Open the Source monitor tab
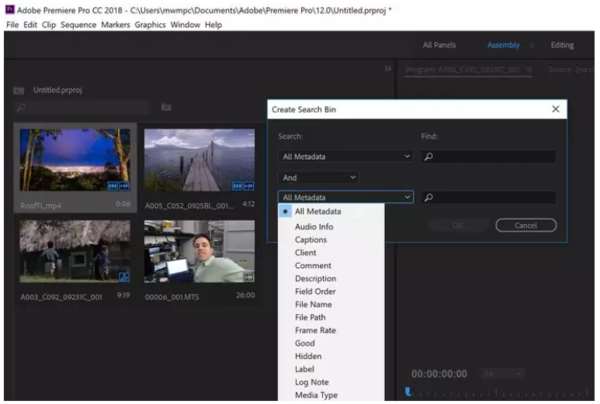 [x=570, y=70]
